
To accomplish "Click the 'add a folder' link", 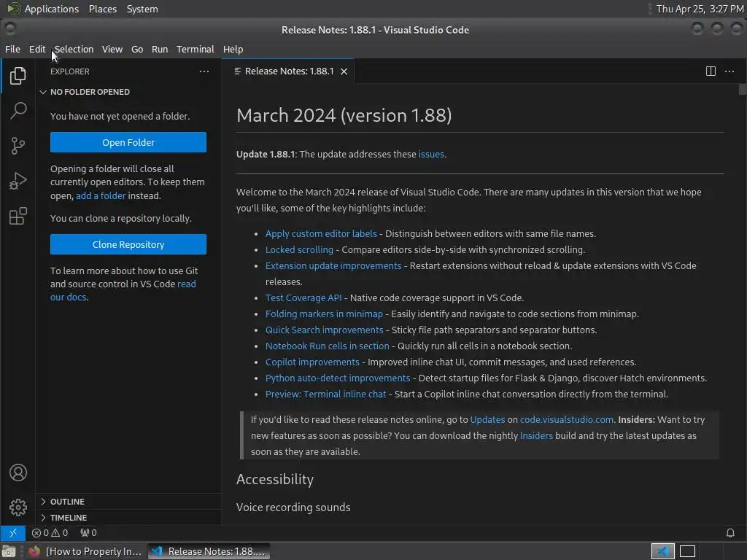I will tap(101, 195).
